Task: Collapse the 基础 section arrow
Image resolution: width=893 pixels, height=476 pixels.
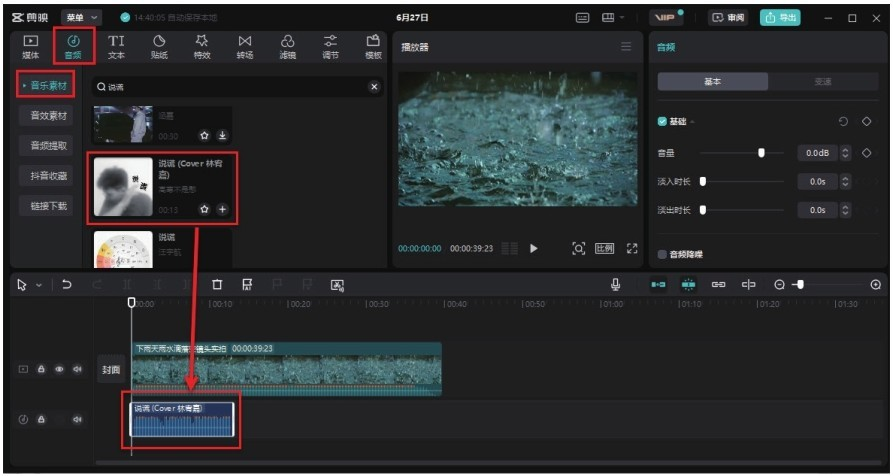Action: point(693,122)
